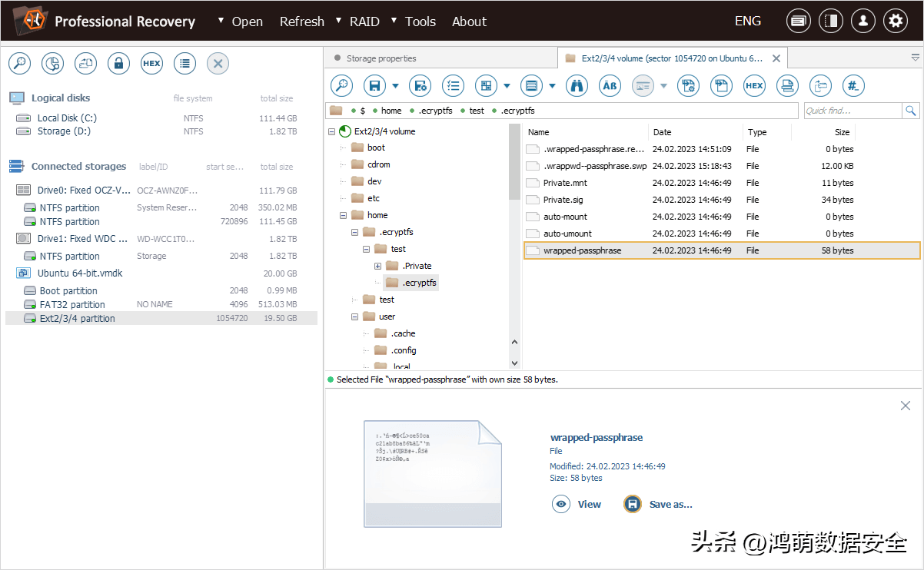Click the padlock decrypt storage icon
The image size is (924, 570).
[x=118, y=64]
